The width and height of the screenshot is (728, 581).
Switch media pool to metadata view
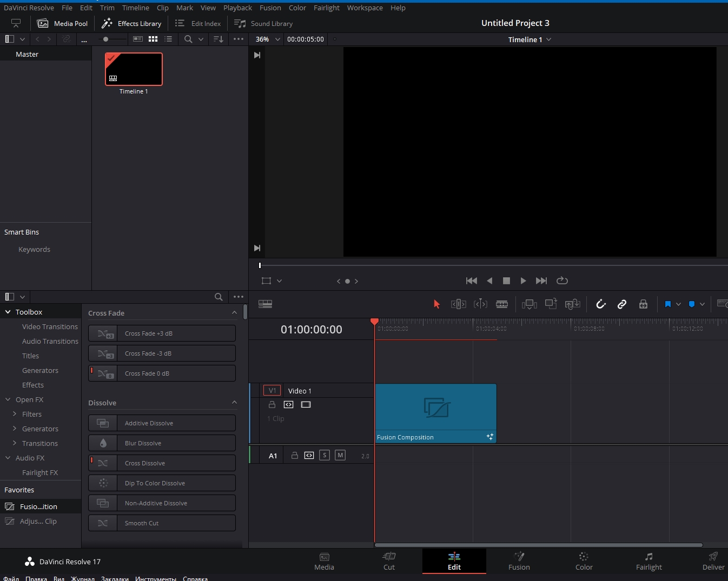point(138,39)
